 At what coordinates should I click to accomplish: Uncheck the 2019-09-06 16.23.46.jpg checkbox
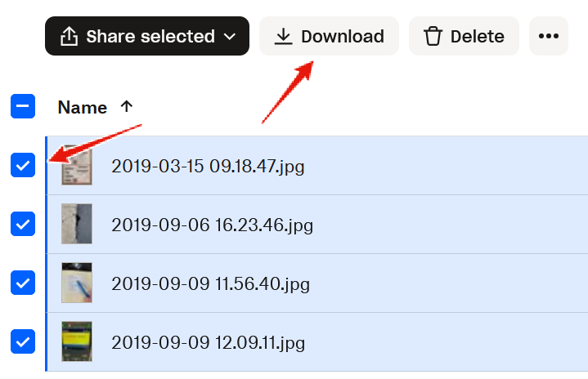(23, 224)
